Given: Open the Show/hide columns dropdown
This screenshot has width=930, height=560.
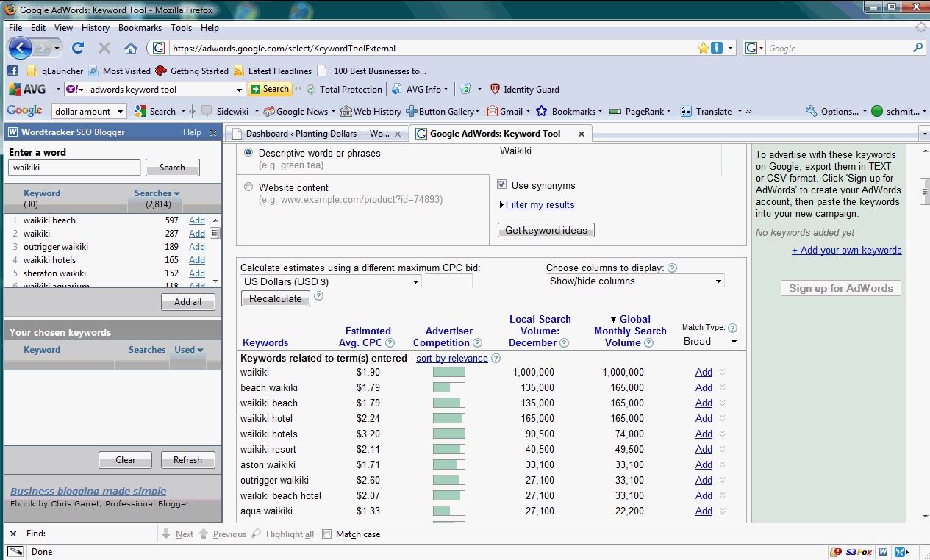Looking at the screenshot, I should pos(636,281).
